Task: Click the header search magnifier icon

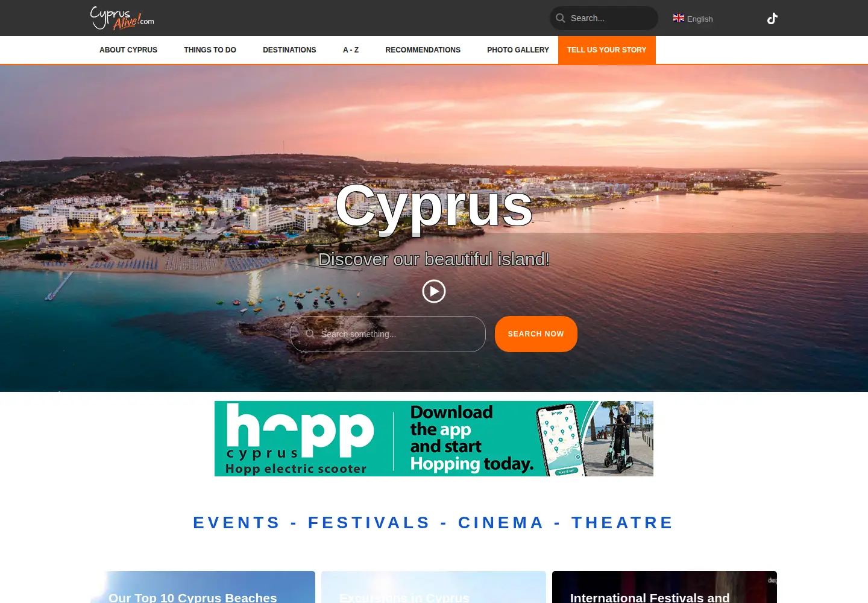Action: click(561, 18)
